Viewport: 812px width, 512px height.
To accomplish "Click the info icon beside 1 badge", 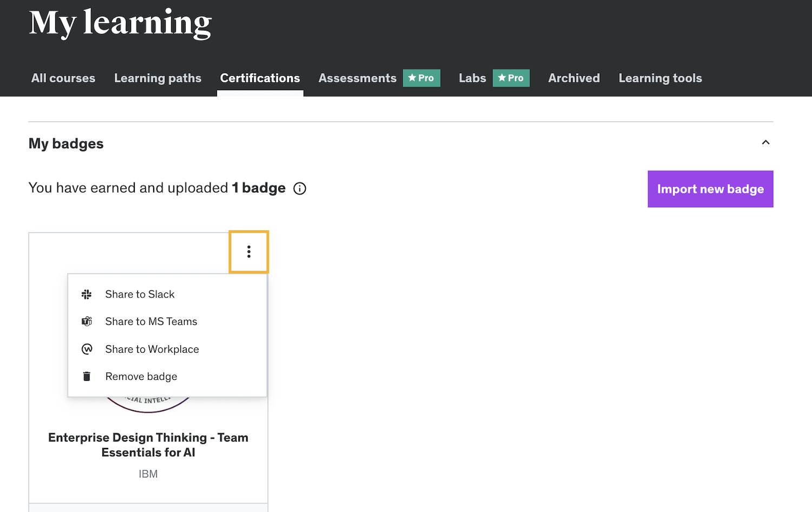I will coord(299,189).
